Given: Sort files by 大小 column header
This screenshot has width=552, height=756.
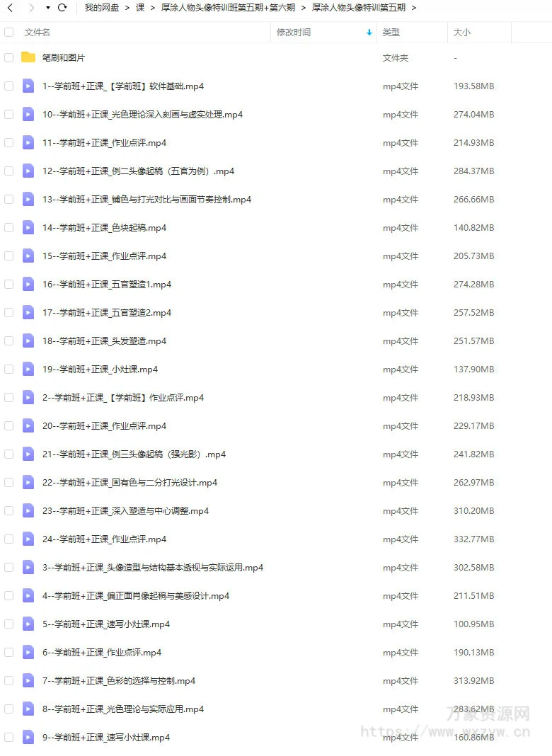Looking at the screenshot, I should coord(462,33).
